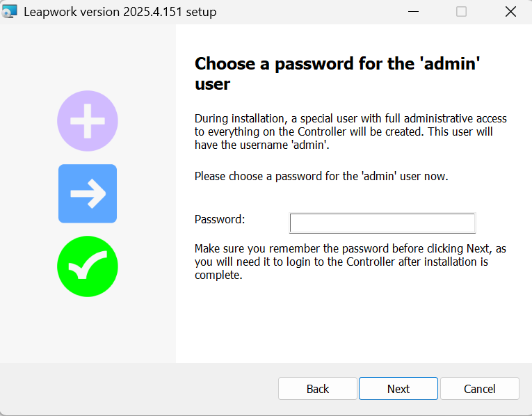Go Back to the previous setup step
The height and width of the screenshot is (416, 532).
(318, 389)
